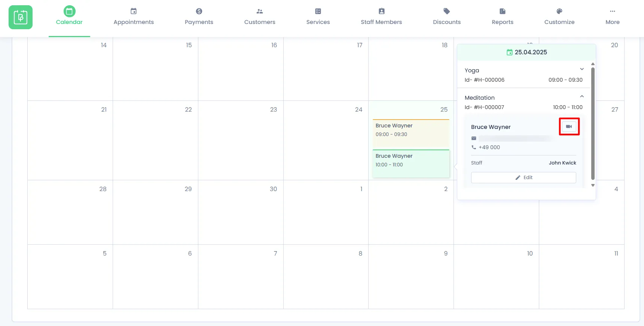The width and height of the screenshot is (644, 326).
Task: Click the phone icon beside +49 000
Action: click(x=474, y=147)
